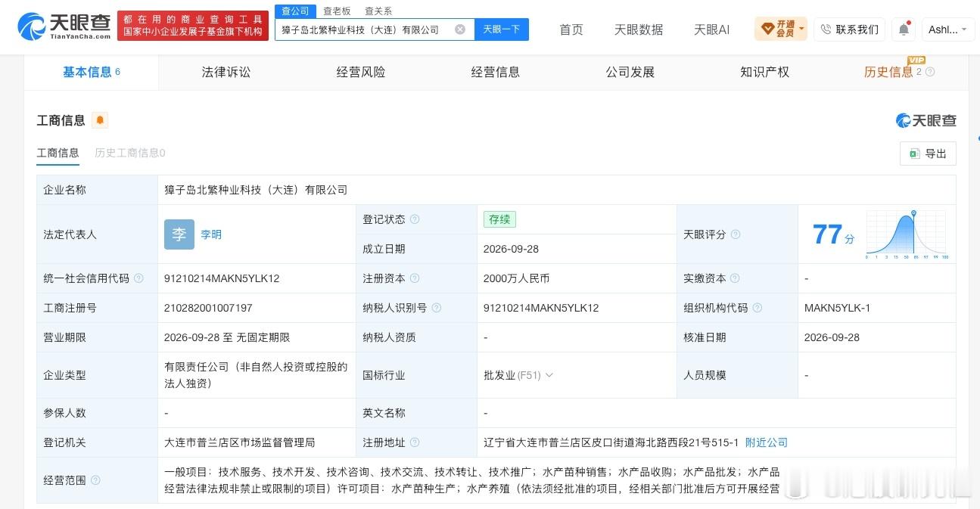
Task: Switch to 经营风险 tab
Action: (361, 72)
